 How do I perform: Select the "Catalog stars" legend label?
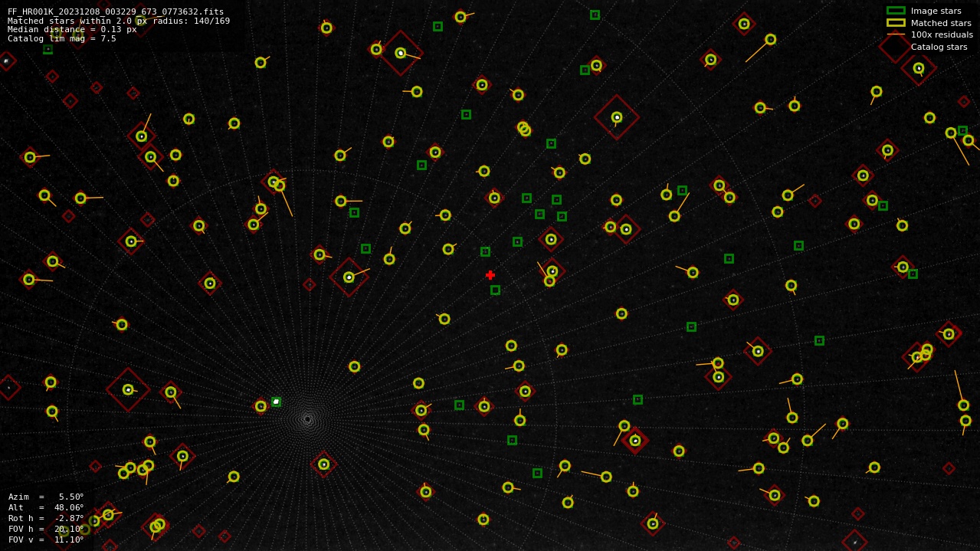point(939,47)
